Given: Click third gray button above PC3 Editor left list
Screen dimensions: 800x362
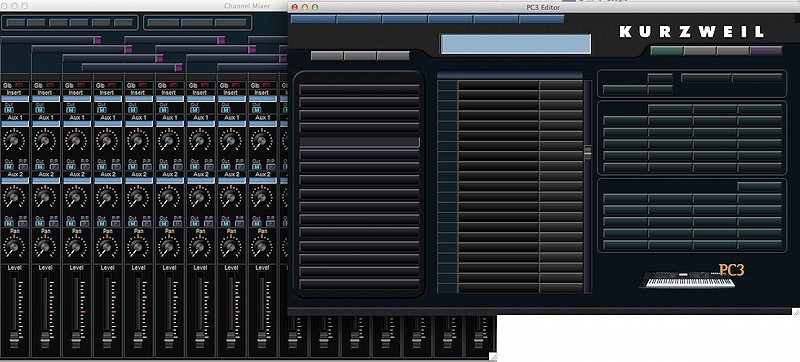Looking at the screenshot, I should [x=393, y=56].
